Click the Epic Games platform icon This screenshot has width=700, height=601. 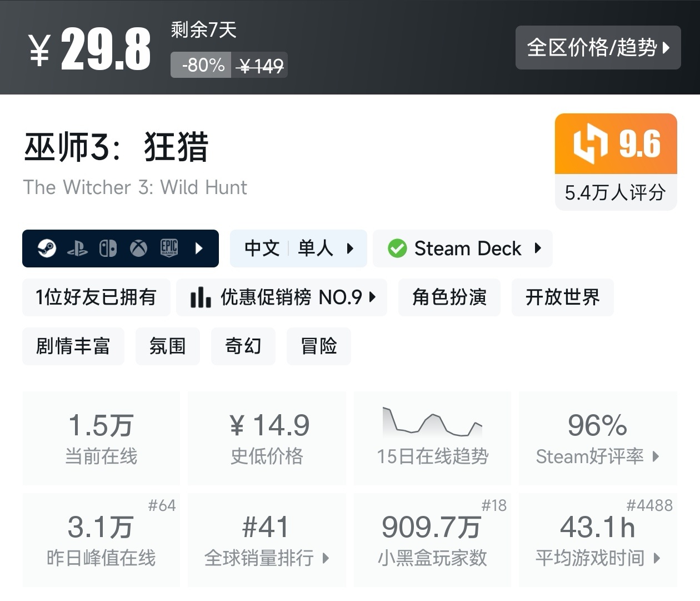coord(169,248)
